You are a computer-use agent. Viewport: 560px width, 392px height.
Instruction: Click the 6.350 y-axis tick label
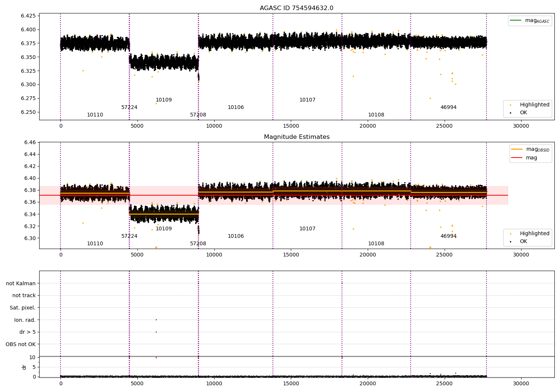[28, 57]
